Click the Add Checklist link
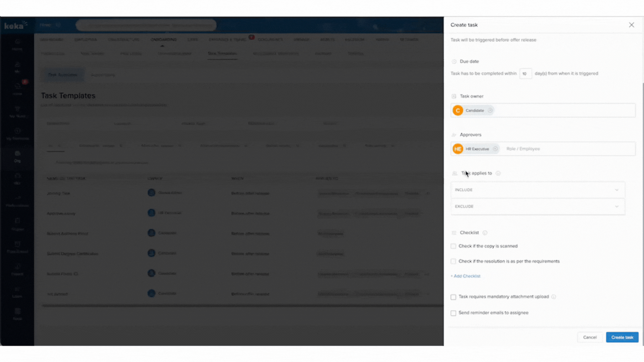The width and height of the screenshot is (644, 362). pos(466,276)
